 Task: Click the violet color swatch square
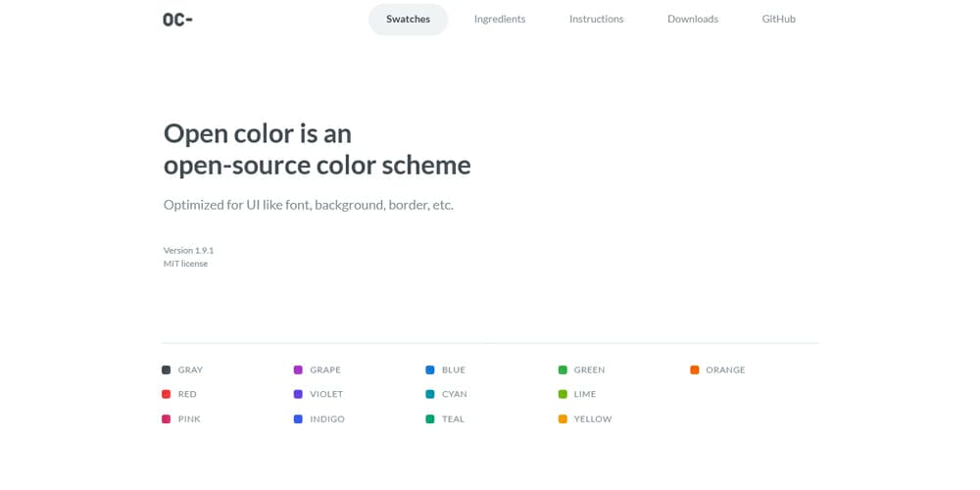pos(298,394)
